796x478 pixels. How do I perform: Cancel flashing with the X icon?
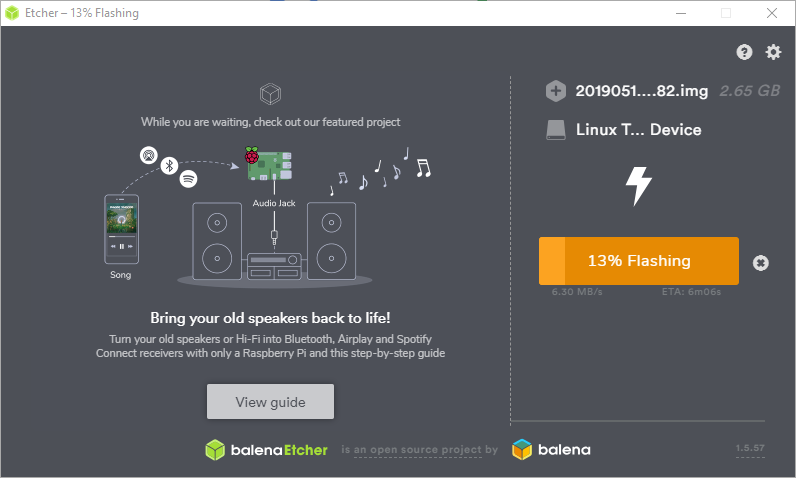tap(760, 263)
